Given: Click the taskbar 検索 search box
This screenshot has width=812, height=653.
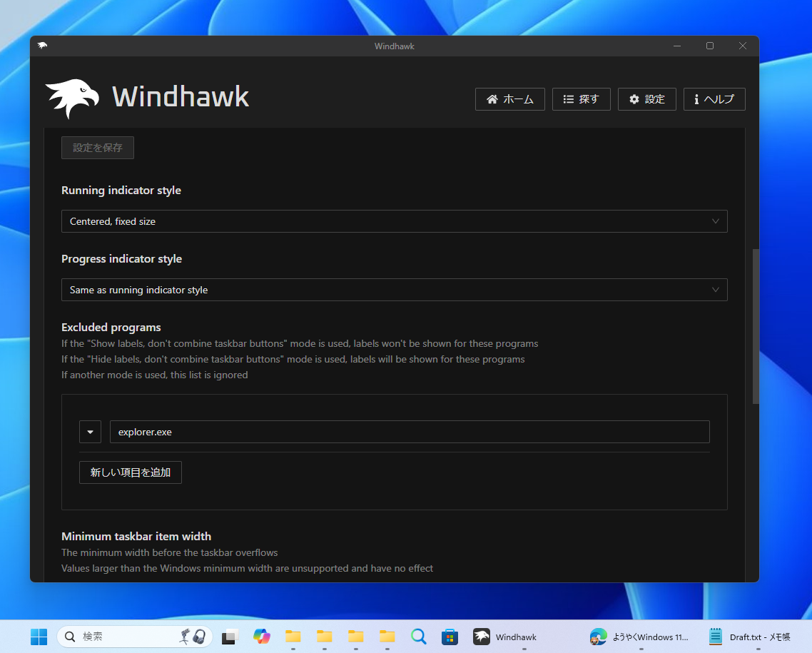Looking at the screenshot, I should (x=135, y=637).
